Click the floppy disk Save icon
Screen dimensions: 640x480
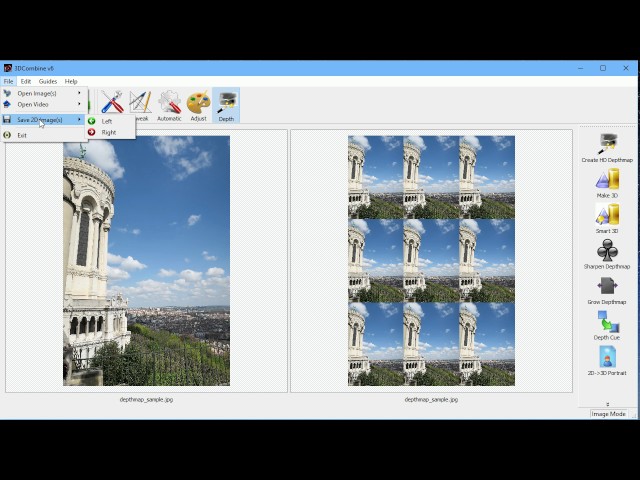click(x=7, y=120)
